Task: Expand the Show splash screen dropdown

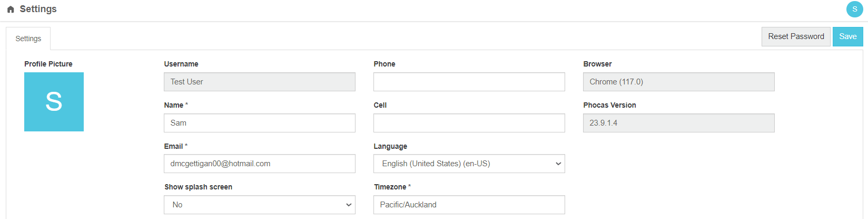Action: pyautogui.click(x=260, y=205)
